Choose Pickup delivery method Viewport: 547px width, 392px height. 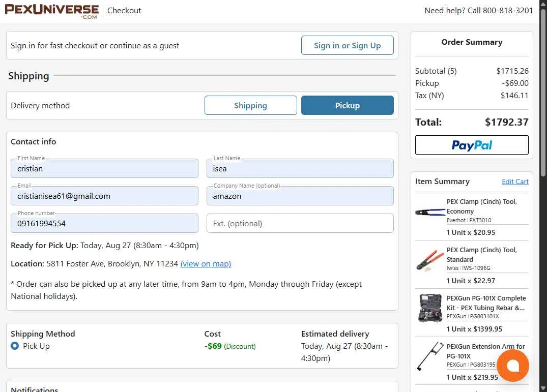347,105
